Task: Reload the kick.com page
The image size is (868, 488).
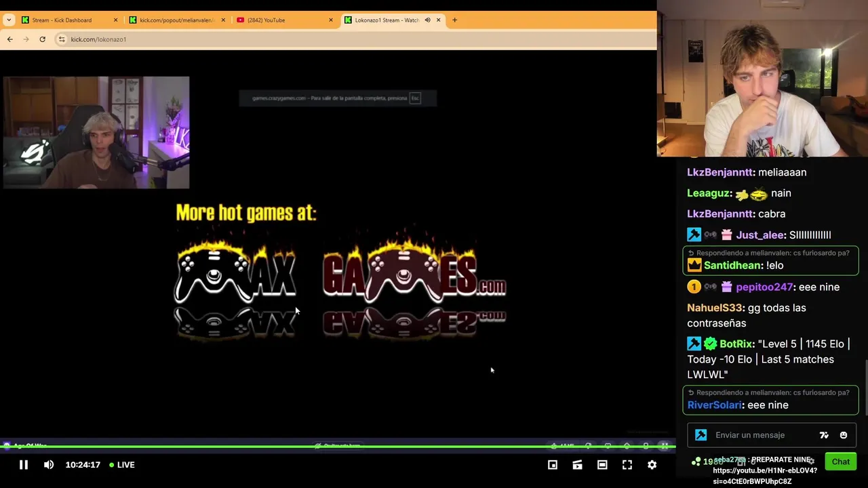Action: click(x=42, y=39)
